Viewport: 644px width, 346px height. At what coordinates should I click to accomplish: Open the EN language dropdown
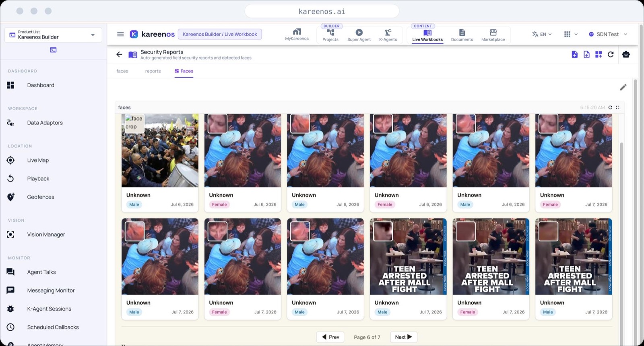pyautogui.click(x=542, y=34)
